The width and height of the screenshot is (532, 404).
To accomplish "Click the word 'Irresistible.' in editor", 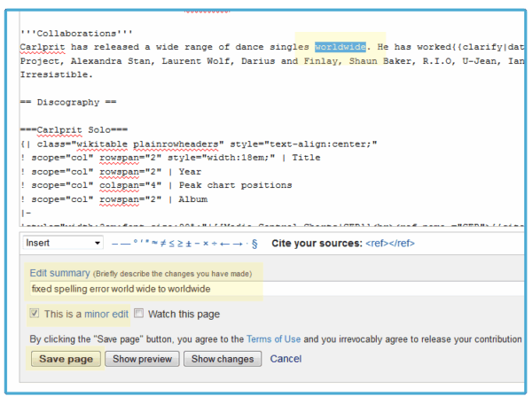I will point(57,74).
